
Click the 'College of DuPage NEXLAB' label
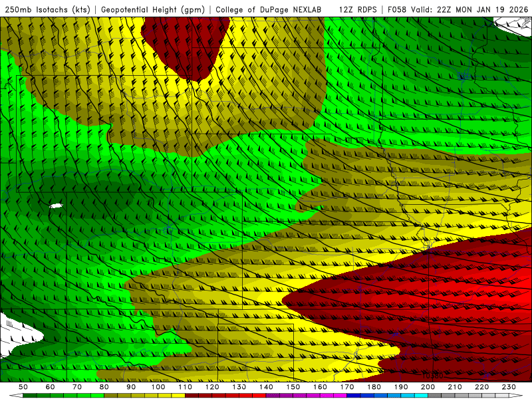click(x=269, y=9)
